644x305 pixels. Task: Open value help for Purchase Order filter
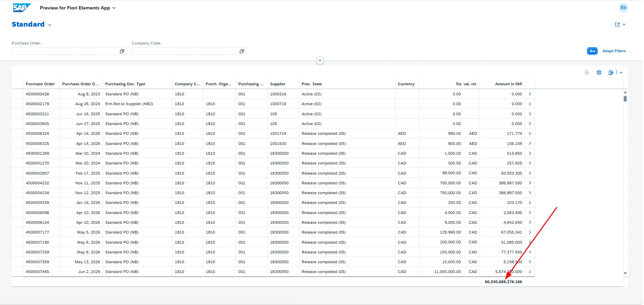[122, 51]
